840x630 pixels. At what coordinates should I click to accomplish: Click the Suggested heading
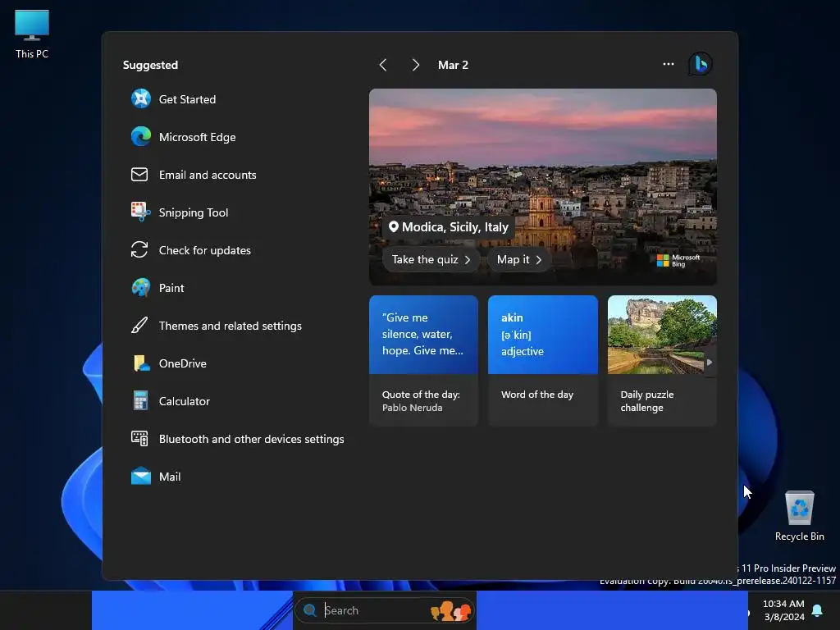(150, 65)
